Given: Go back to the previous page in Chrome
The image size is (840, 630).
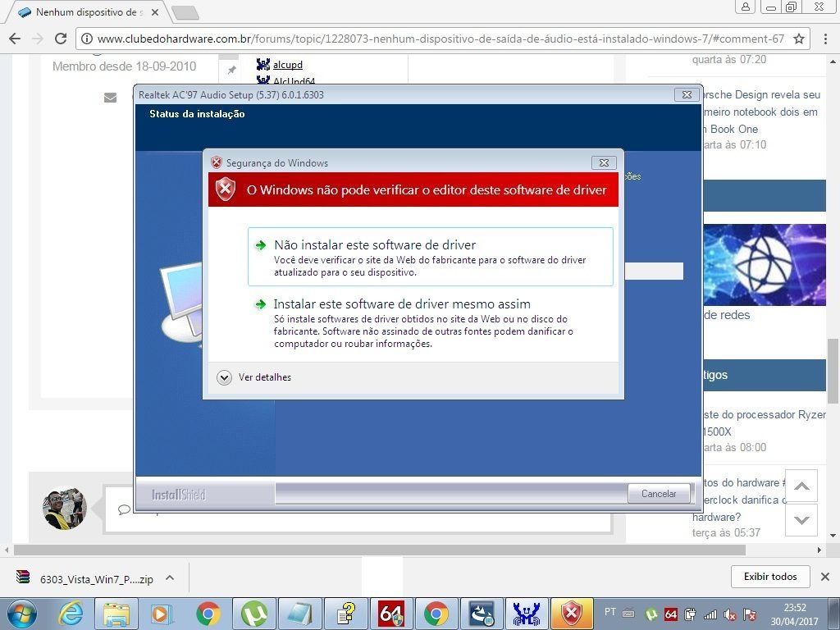Looking at the screenshot, I should pos(15,39).
